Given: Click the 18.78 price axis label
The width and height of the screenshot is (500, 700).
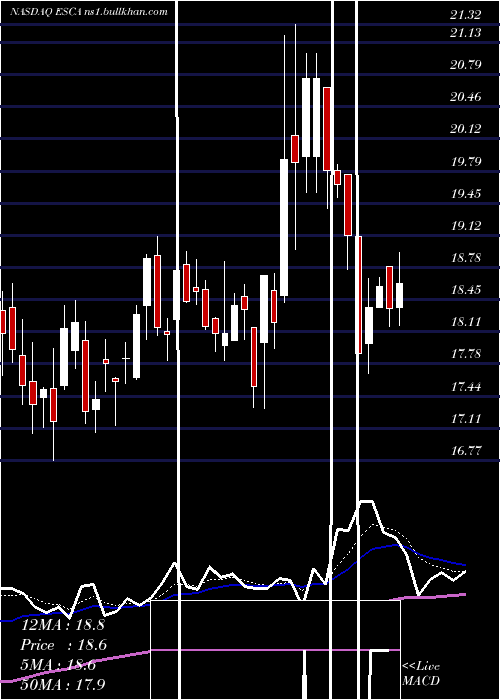Looking at the screenshot, I should pyautogui.click(x=466, y=258).
